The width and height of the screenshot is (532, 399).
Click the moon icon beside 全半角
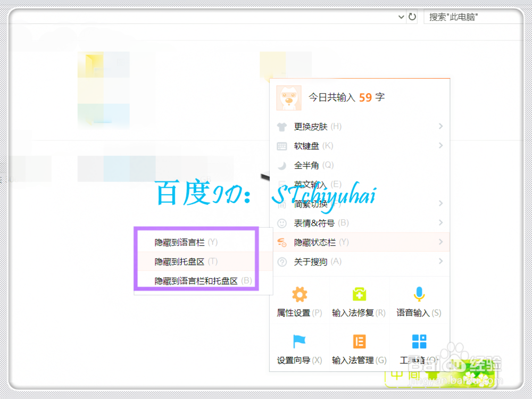click(x=282, y=165)
